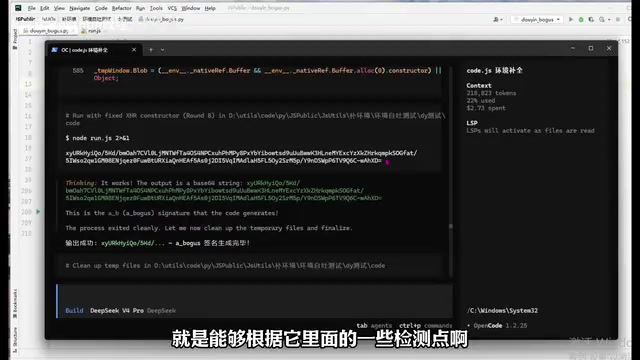Click the OpenCode conversation scrollbar thumb
Viewport: 640px width, 360px height.
451,227
